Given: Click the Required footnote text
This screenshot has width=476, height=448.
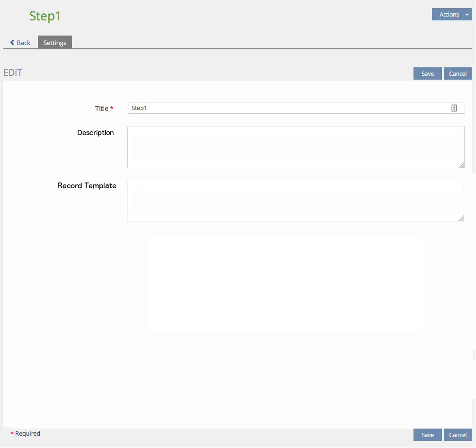Looking at the screenshot, I should pyautogui.click(x=27, y=433).
